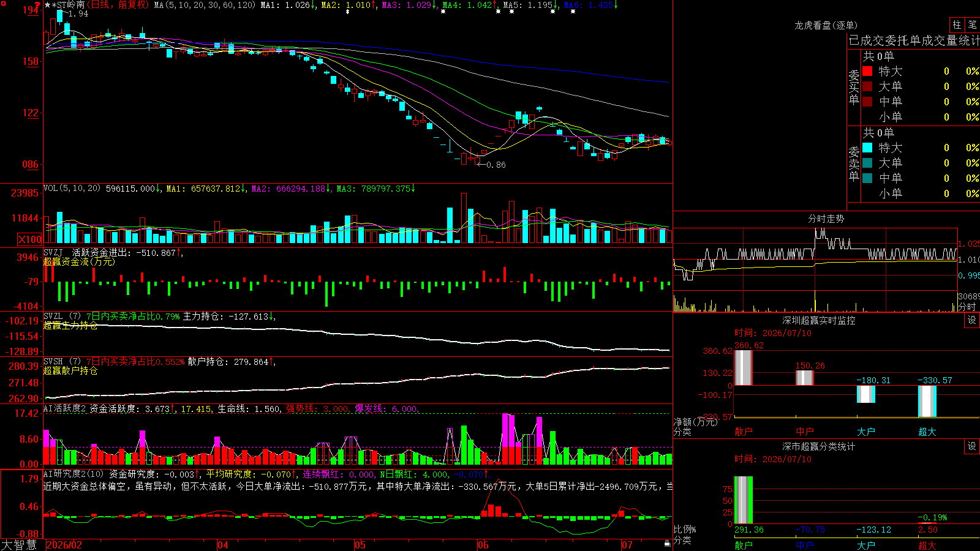
Task: Click the -180.31 大户 net amount bar
Action: (x=866, y=394)
